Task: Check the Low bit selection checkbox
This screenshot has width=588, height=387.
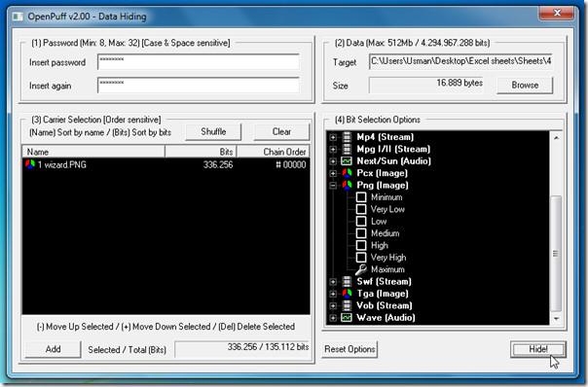Action: (361, 221)
